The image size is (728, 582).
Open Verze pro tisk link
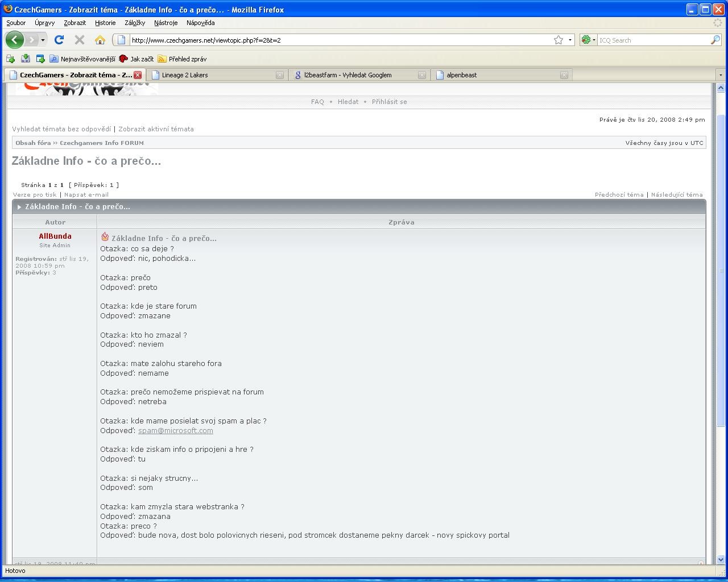click(x=35, y=194)
